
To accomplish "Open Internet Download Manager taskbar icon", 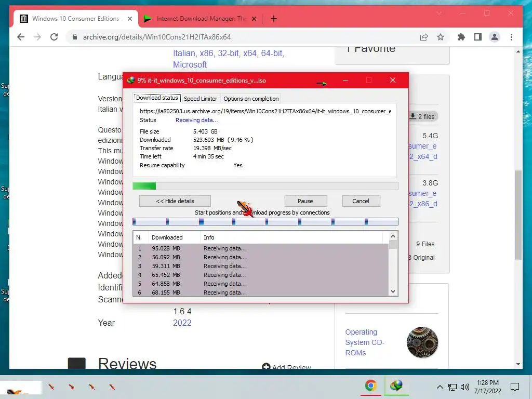I will click(x=396, y=385).
